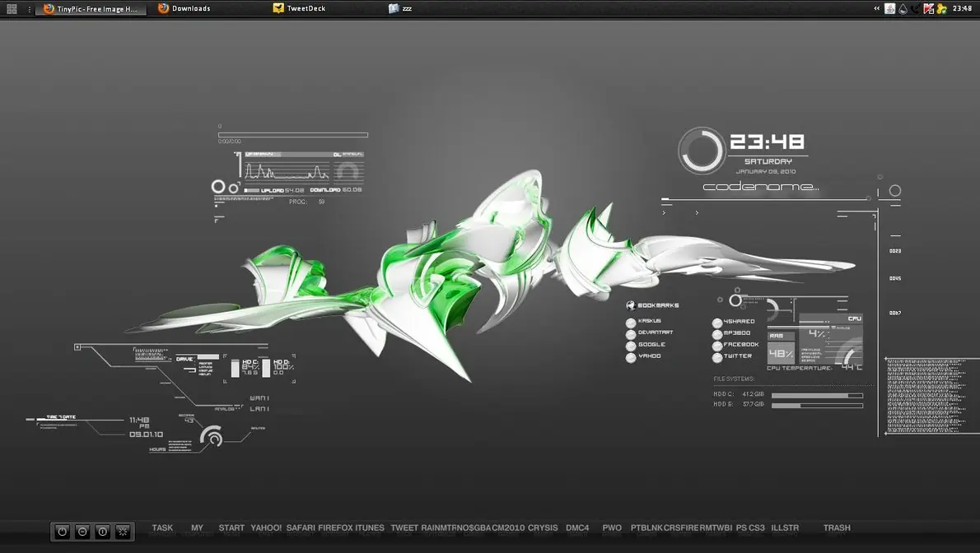The width and height of the screenshot is (980, 553).
Task: Click the 11:48 PM time readout
Action: click(x=139, y=422)
